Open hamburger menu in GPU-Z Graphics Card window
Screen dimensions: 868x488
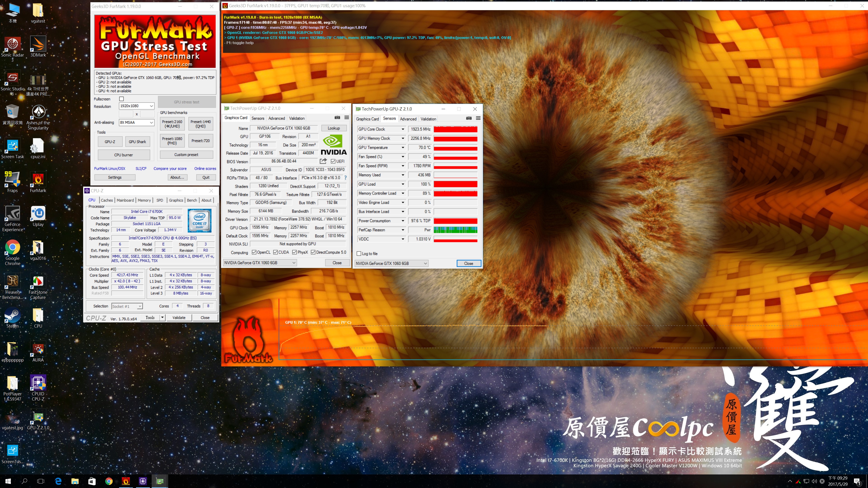[x=347, y=117]
